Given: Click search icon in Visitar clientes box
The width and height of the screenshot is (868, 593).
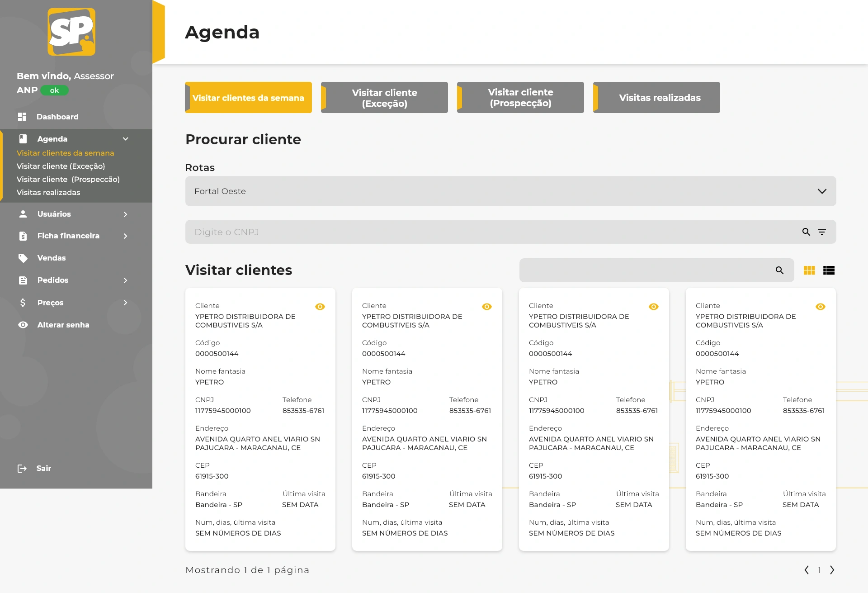Looking at the screenshot, I should coord(779,270).
